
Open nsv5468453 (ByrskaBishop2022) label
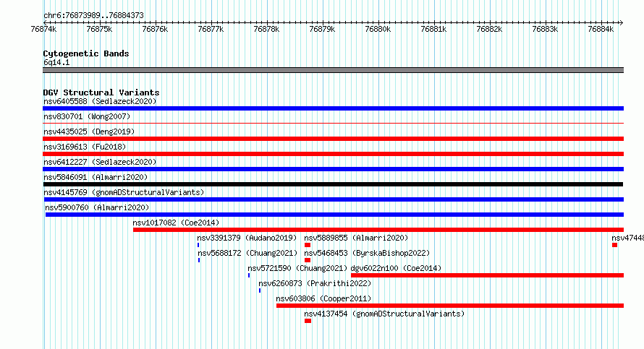367,253
